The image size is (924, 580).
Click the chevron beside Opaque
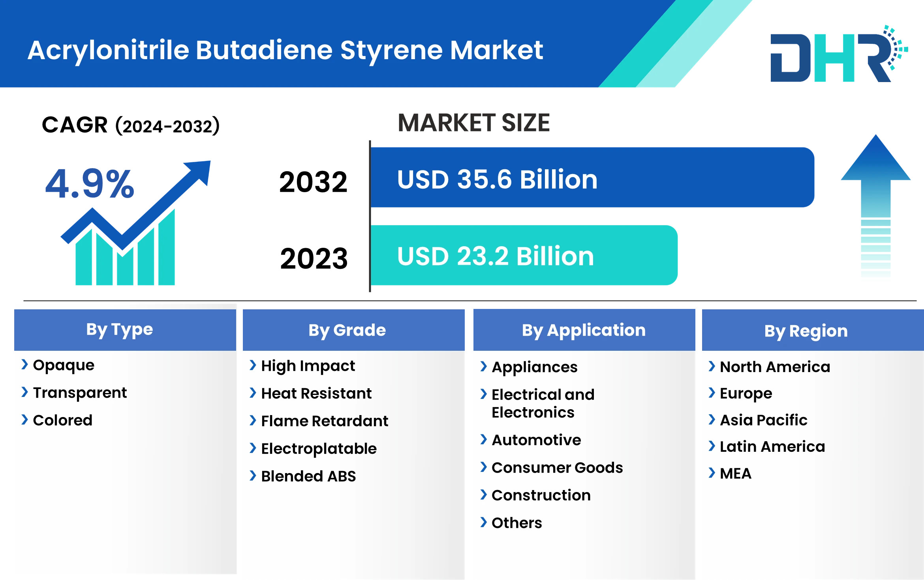click(24, 365)
